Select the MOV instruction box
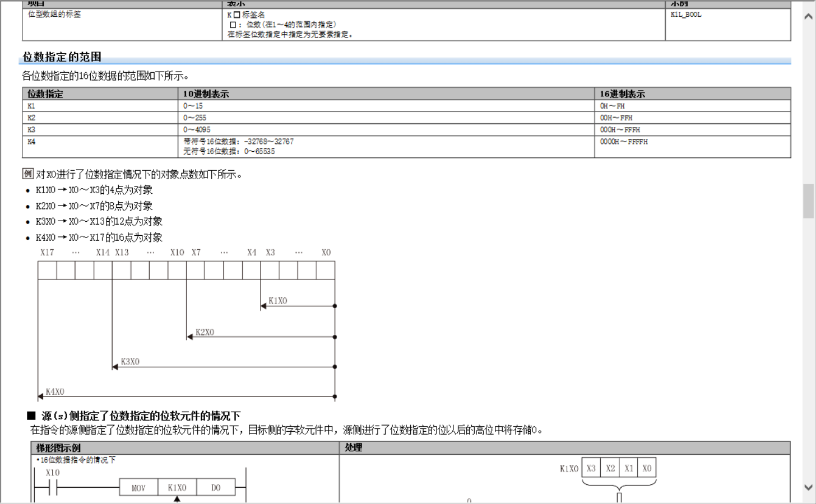816x504 pixels. pyautogui.click(x=138, y=488)
